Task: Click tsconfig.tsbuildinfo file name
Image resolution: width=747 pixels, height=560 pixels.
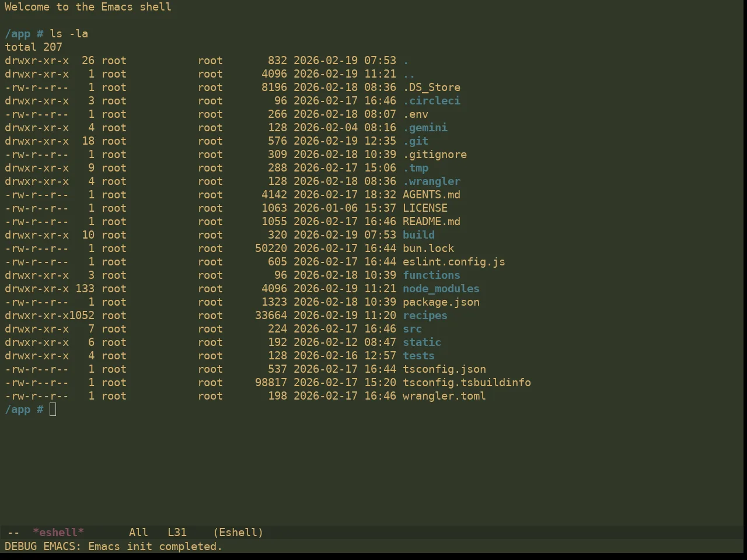Action: [467, 383]
